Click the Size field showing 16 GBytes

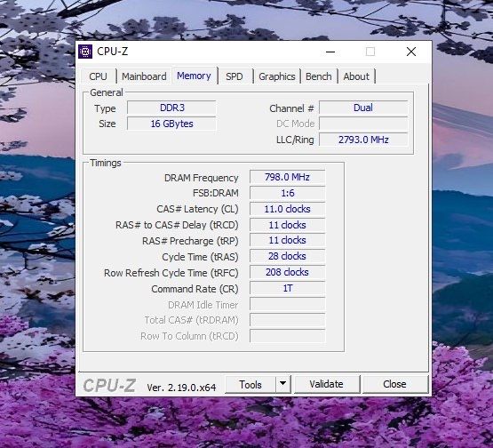click(x=171, y=124)
